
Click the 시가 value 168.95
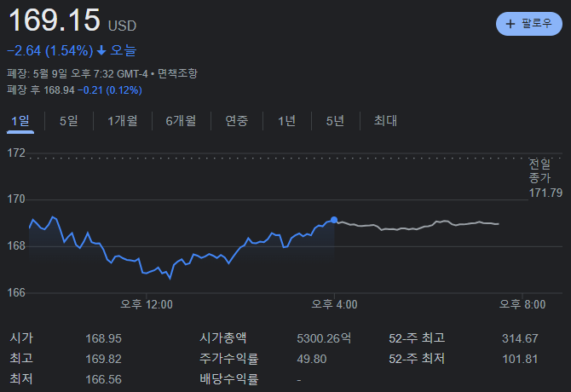103,338
